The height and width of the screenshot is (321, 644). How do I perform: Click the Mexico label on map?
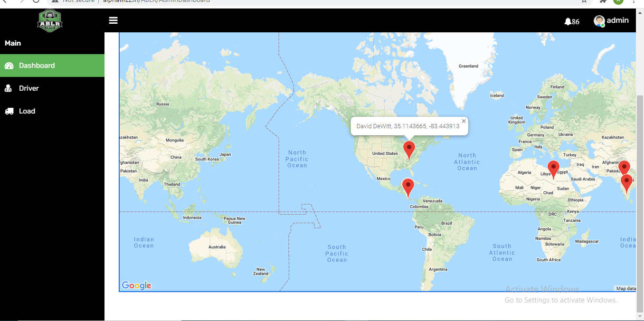coord(383,179)
